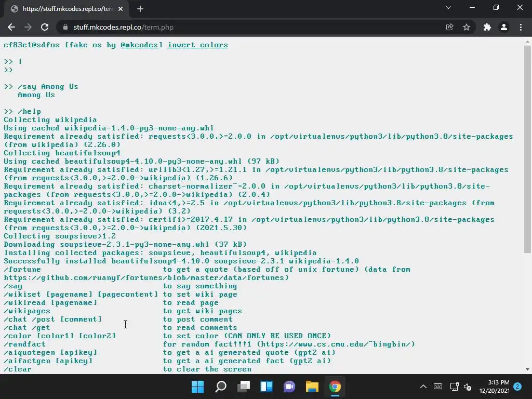Open the Extensions puzzle icon

pos(487,27)
